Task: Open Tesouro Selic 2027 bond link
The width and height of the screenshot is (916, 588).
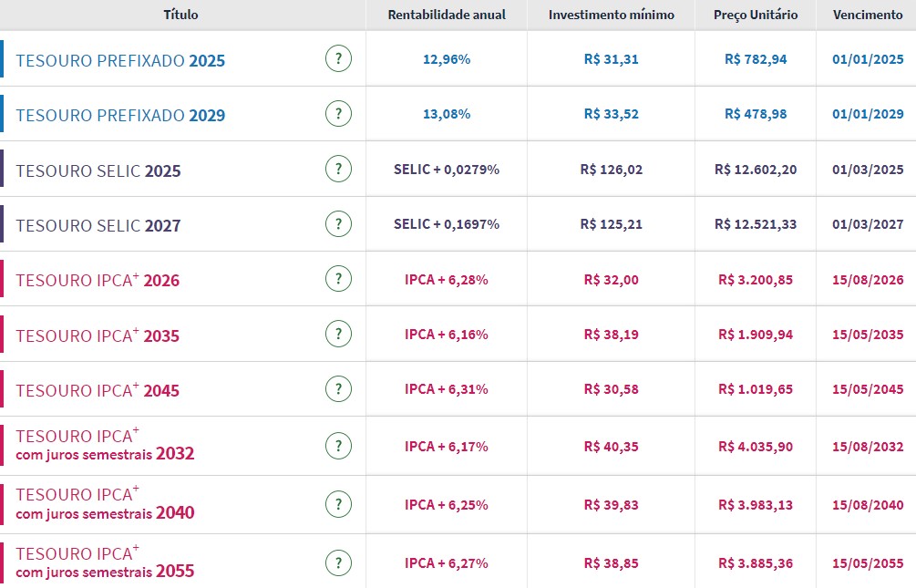Action: (x=98, y=225)
